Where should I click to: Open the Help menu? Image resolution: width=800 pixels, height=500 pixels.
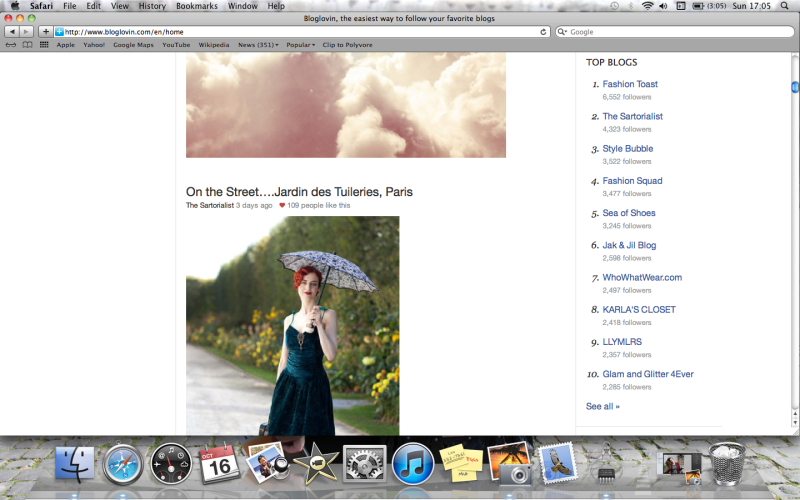(x=276, y=6)
